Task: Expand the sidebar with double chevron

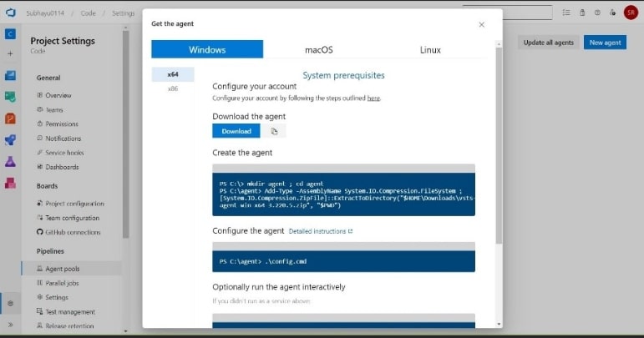Action: click(x=10, y=325)
